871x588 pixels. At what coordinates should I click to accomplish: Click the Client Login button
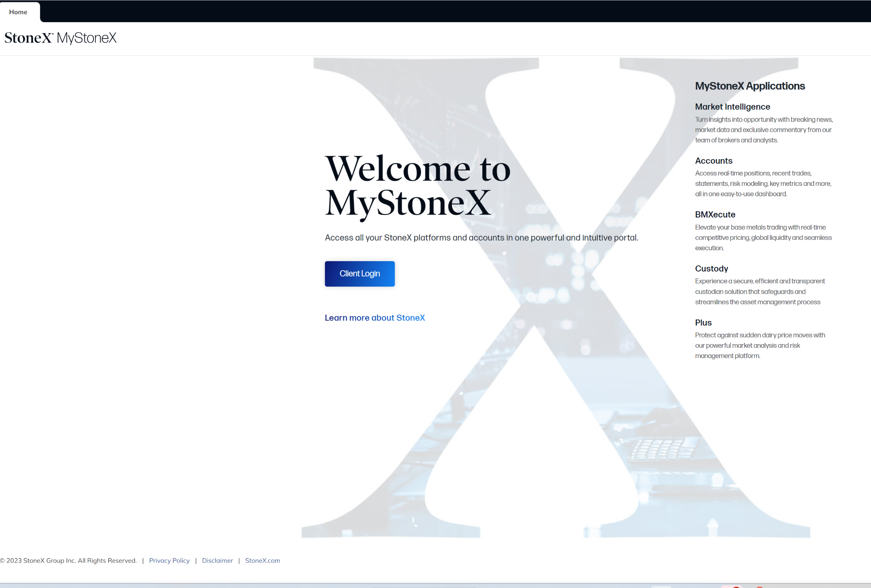click(x=359, y=273)
